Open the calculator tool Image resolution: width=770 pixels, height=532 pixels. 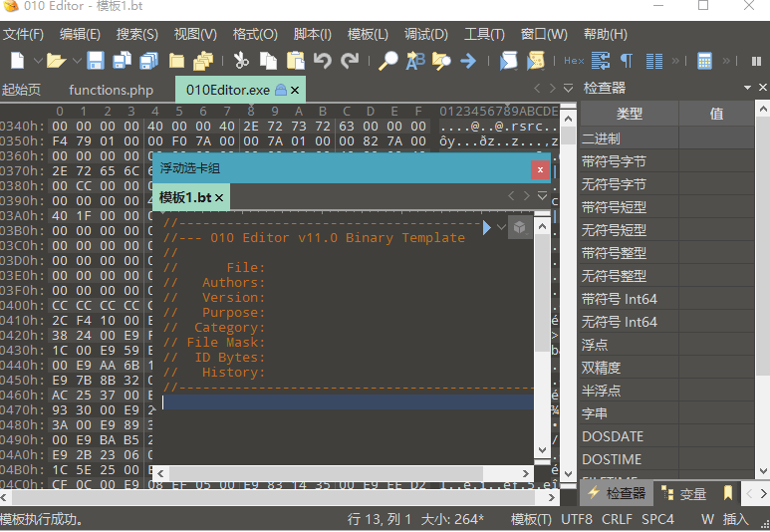704,61
